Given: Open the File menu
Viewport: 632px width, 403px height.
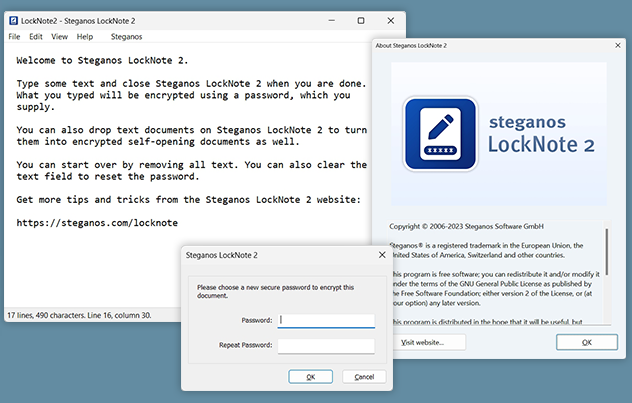Looking at the screenshot, I should point(14,37).
